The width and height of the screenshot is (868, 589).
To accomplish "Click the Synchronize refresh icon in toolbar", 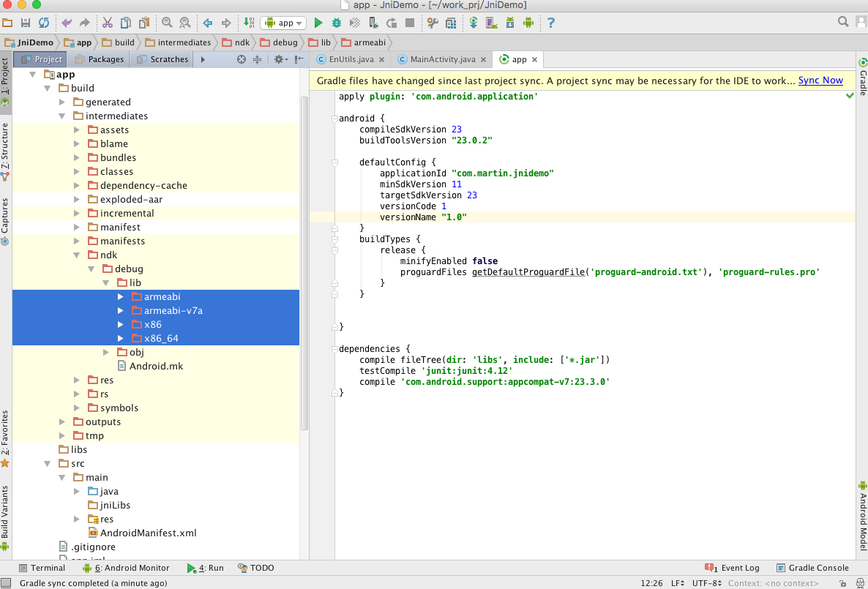I will [x=45, y=23].
